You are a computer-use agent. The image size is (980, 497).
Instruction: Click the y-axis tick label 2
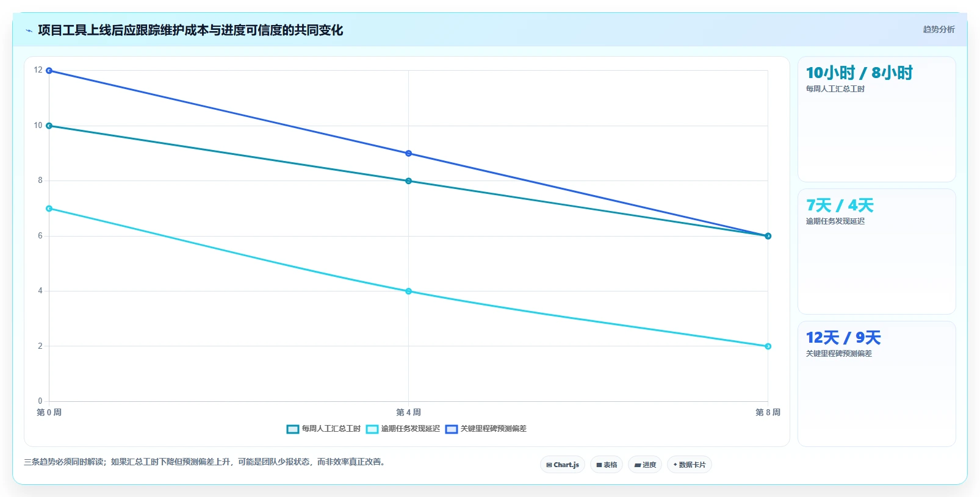tap(40, 346)
